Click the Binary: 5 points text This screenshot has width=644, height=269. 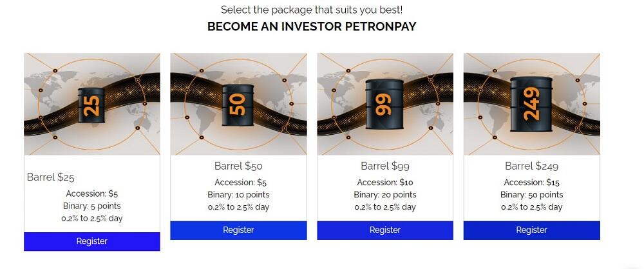point(92,206)
